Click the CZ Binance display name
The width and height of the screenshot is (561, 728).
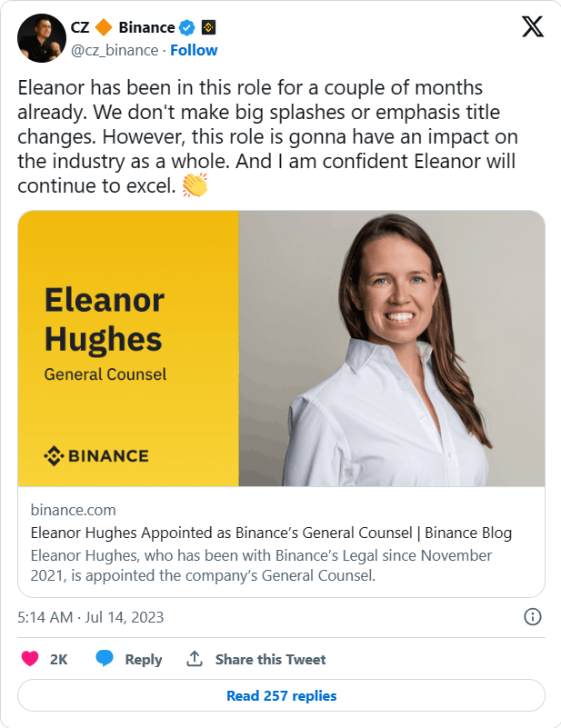pyautogui.click(x=123, y=27)
